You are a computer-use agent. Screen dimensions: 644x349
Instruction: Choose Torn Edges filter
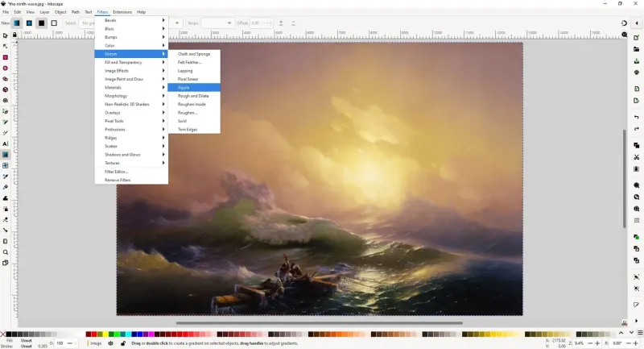[x=194, y=130]
